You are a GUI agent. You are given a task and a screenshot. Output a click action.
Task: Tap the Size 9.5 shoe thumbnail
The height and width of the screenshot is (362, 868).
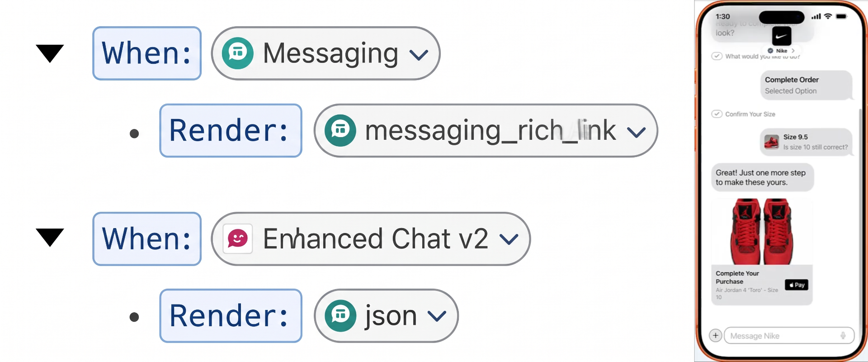tap(771, 142)
